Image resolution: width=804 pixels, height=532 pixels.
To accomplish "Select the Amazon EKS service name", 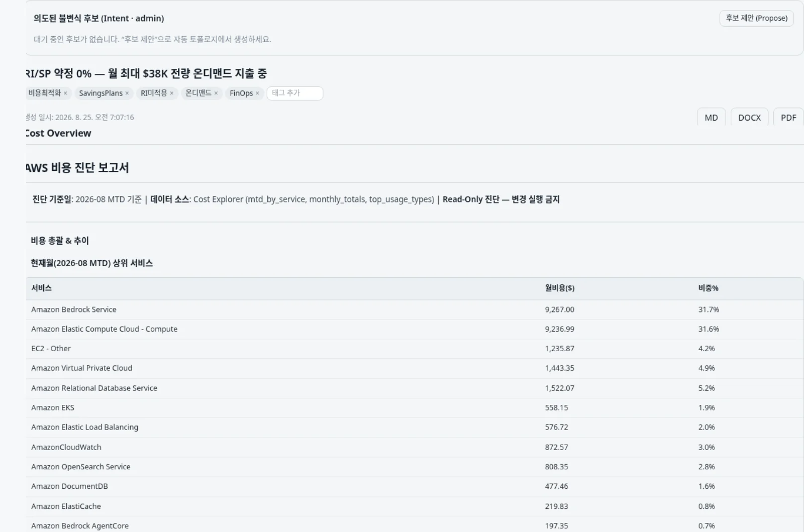I will coord(53,408).
